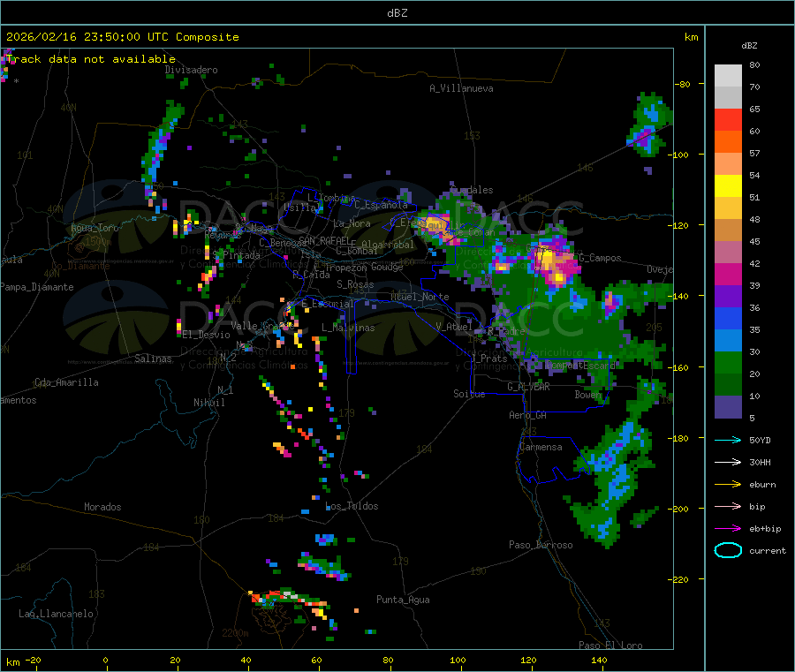Click the x-axis tick label '0'

click(x=105, y=660)
